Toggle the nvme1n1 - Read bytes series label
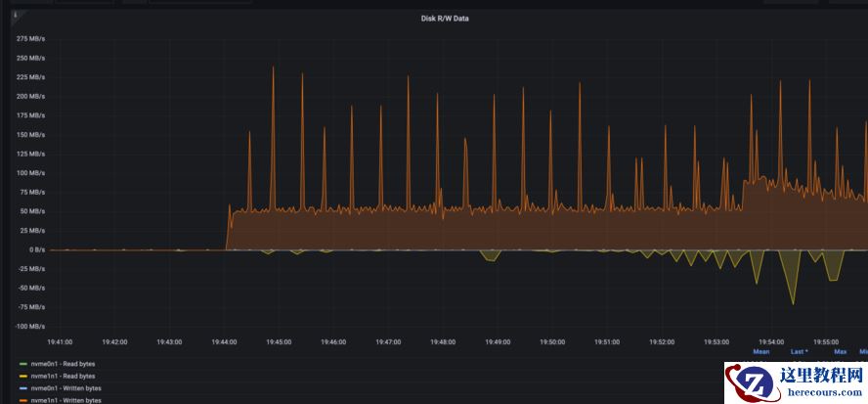The height and width of the screenshot is (404, 868). [x=63, y=377]
